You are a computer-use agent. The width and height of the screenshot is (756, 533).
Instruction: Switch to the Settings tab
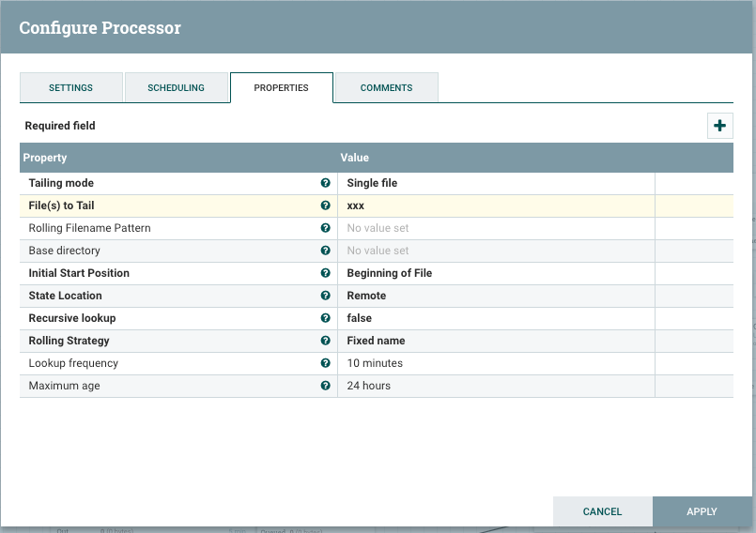[x=70, y=87]
